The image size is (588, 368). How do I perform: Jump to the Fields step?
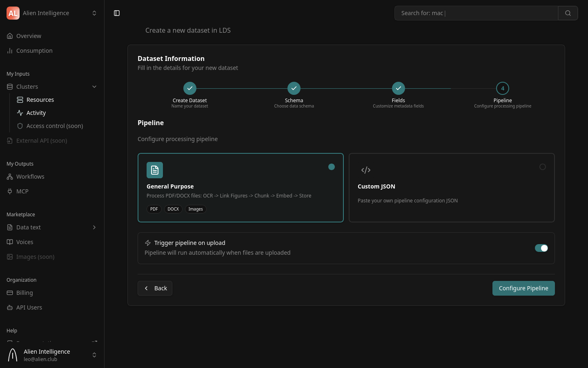399,88
